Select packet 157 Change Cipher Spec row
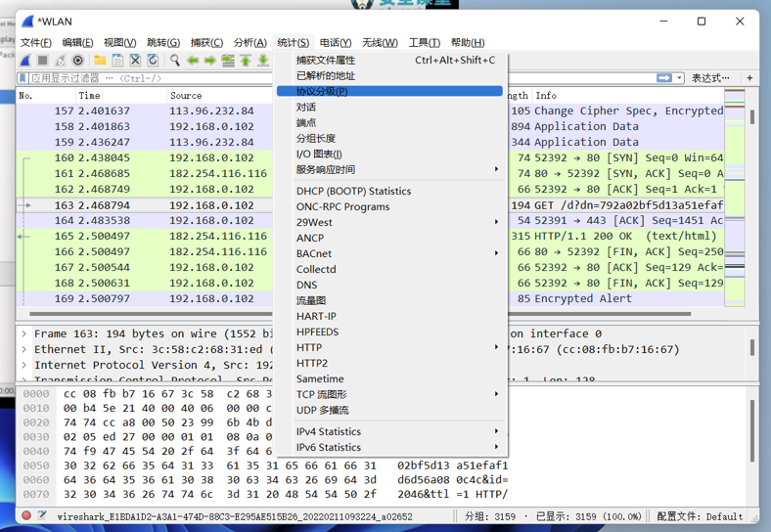771x532 pixels. coord(370,111)
